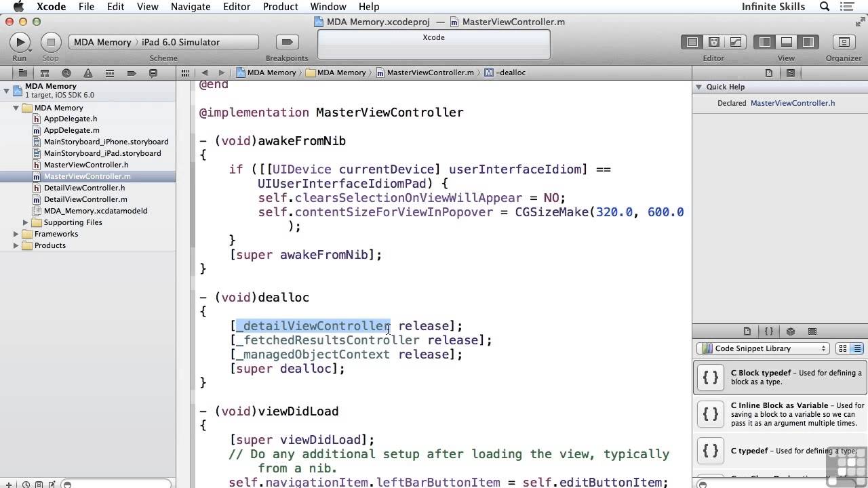868x488 pixels.
Task: Switch to the Standard editor
Action: [x=692, y=42]
